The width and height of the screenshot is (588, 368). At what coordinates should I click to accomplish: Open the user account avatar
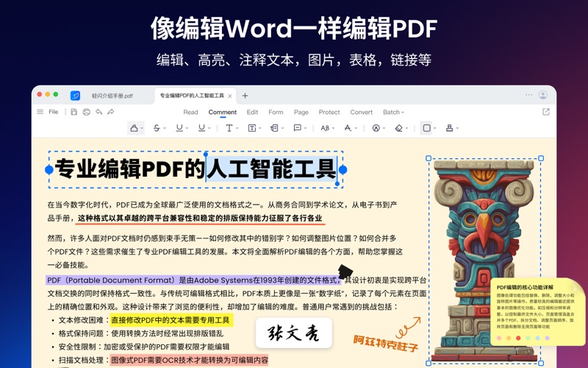543,95
